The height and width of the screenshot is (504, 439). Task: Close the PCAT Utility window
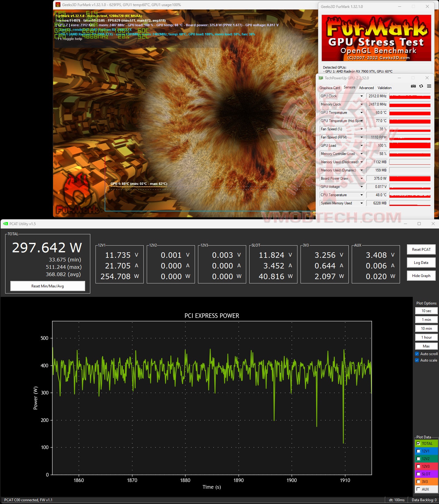tap(433, 224)
